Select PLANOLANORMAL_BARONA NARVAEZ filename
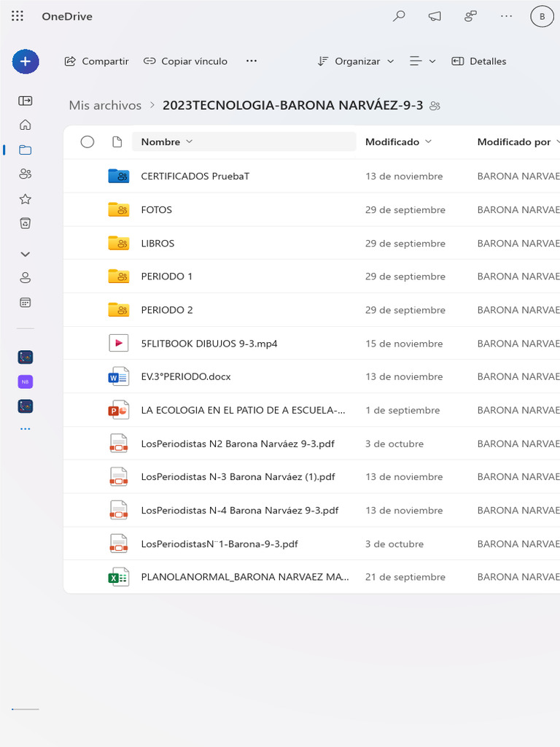560x747 pixels. point(245,577)
